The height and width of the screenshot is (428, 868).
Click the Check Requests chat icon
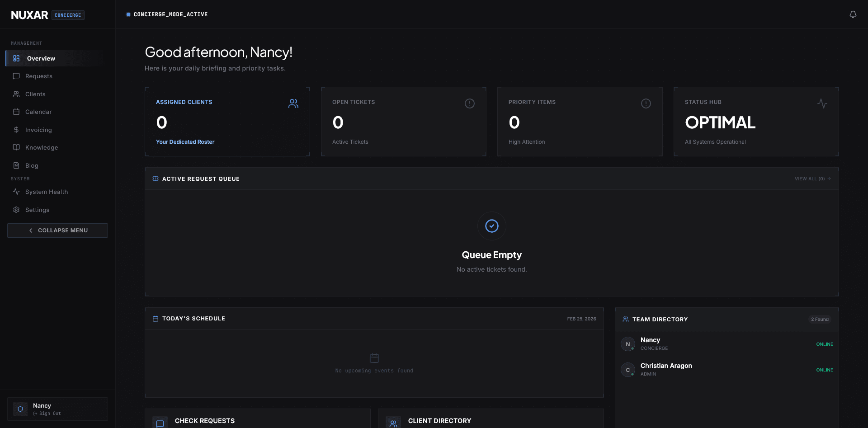point(160,423)
